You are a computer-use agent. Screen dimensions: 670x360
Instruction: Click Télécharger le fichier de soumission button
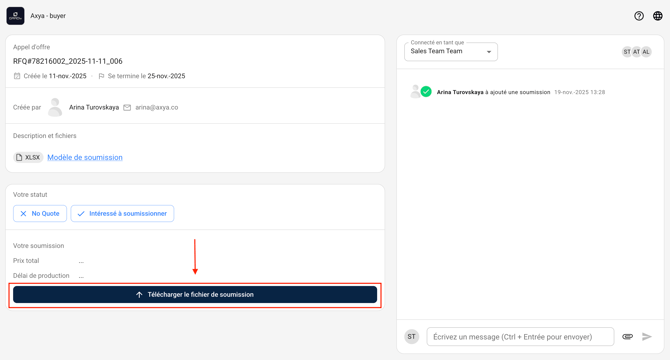[195, 295]
